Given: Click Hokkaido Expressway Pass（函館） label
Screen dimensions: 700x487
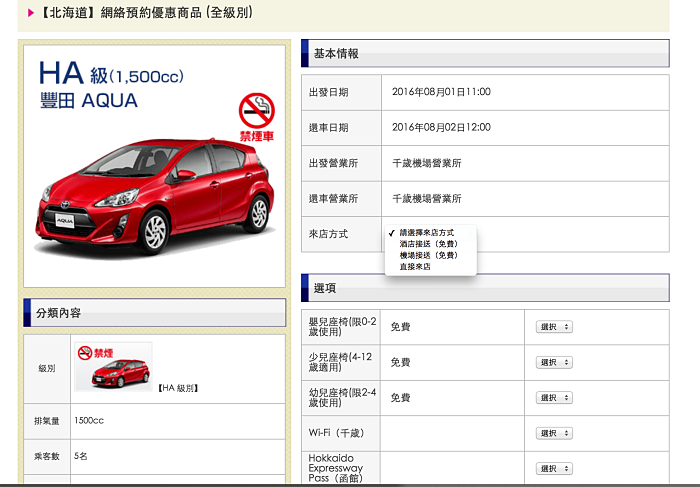Looking at the screenshot, I should coord(336,468).
